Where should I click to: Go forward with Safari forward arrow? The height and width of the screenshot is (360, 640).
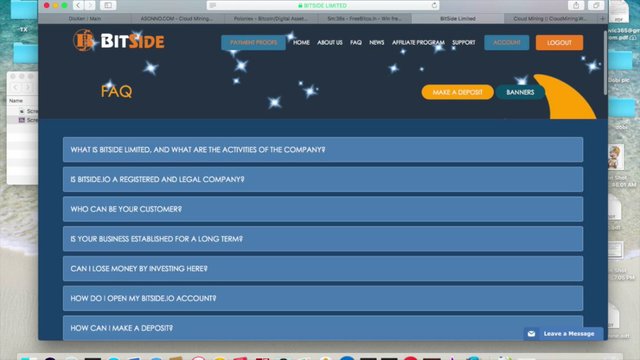tap(90, 5)
